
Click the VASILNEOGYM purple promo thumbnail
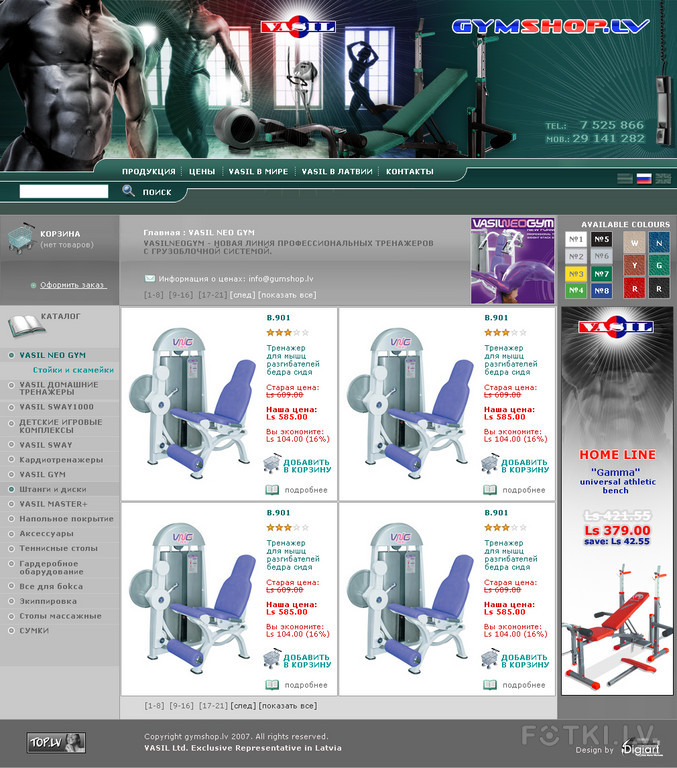tap(512, 261)
